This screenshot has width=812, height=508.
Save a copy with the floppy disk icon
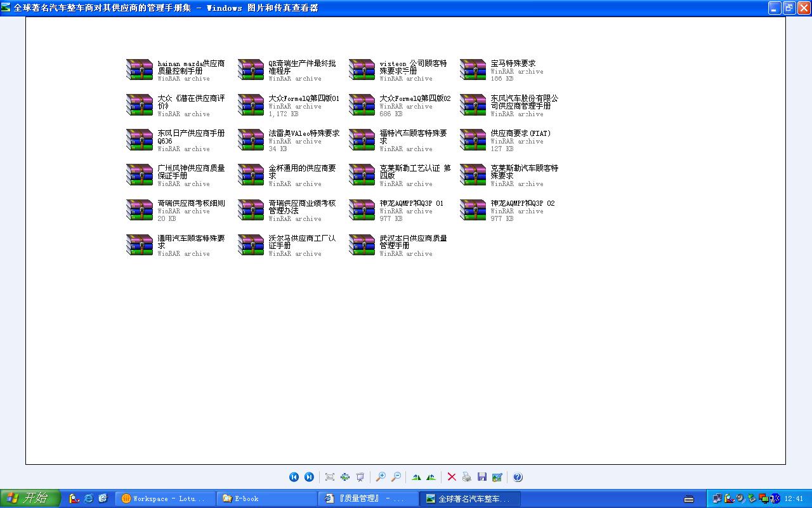pos(482,477)
